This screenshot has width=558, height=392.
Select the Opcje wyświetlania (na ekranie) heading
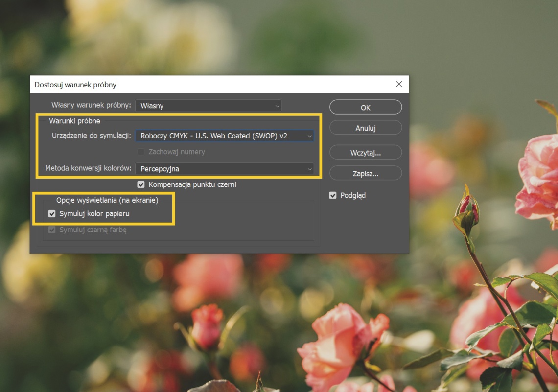pos(107,200)
